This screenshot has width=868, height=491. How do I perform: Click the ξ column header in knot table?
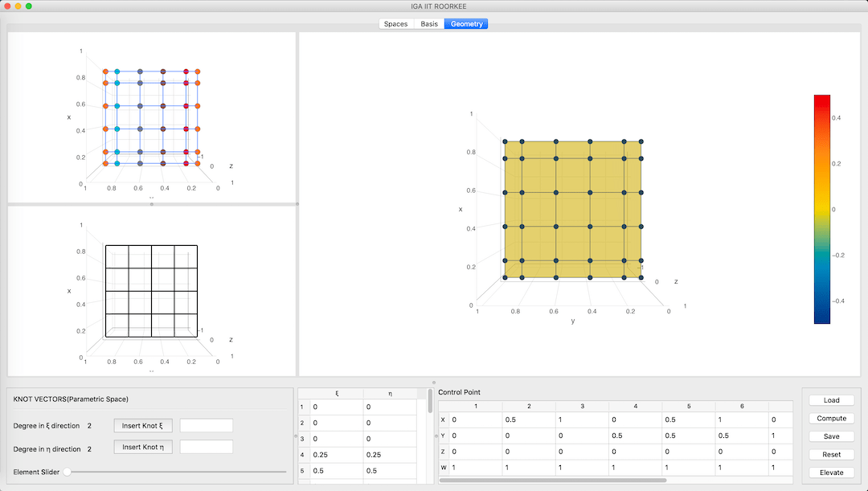pyautogui.click(x=336, y=394)
